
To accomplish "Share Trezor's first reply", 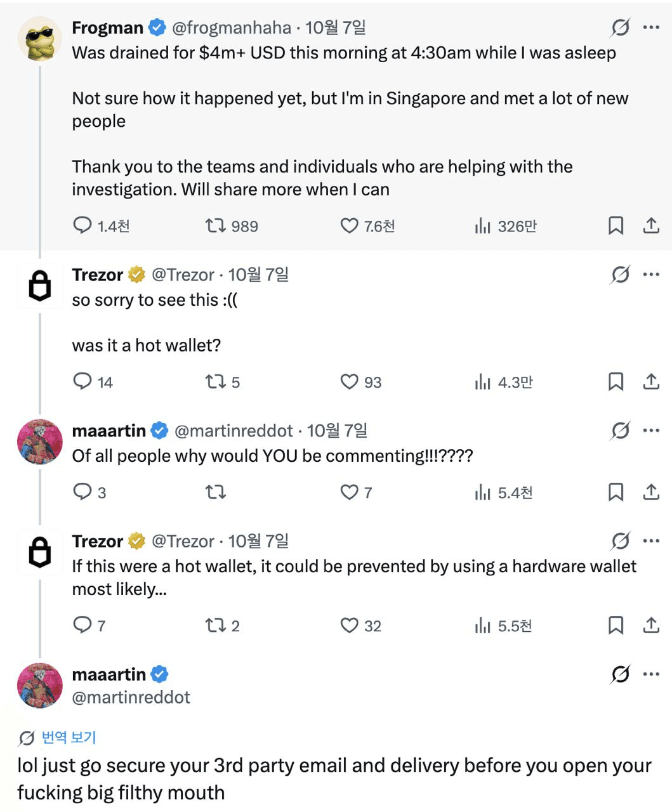I will [652, 382].
